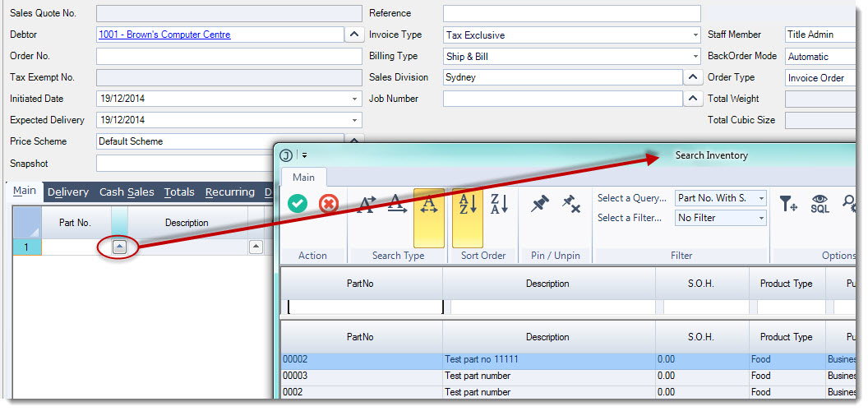Sort ascending with the A-Z icon
Viewport: 868px width, 411px height.
(x=468, y=218)
